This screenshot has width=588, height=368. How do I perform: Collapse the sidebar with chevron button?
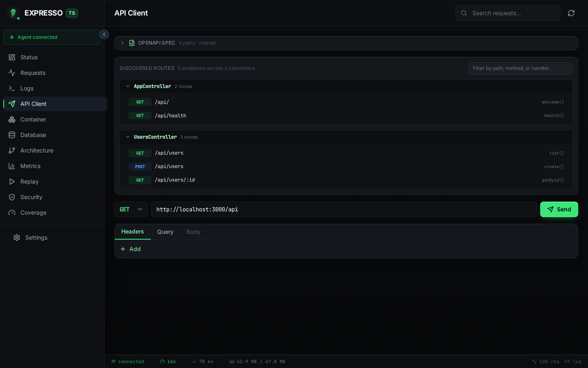click(104, 34)
